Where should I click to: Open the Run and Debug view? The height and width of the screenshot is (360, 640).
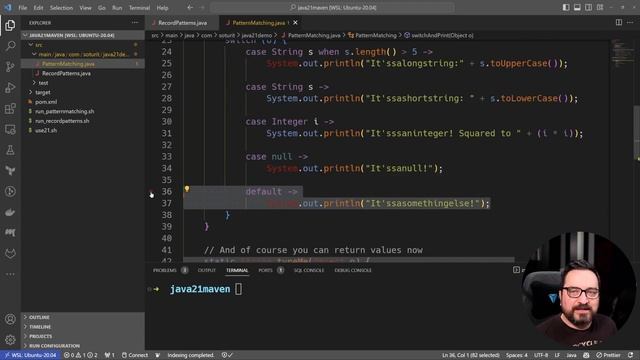coord(10,87)
